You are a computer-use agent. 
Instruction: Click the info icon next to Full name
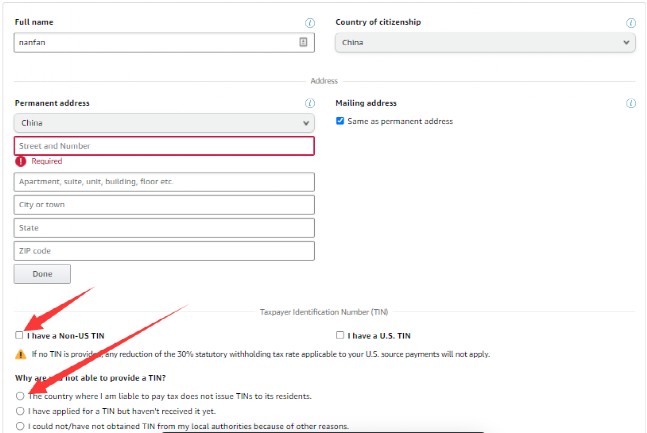click(x=309, y=23)
